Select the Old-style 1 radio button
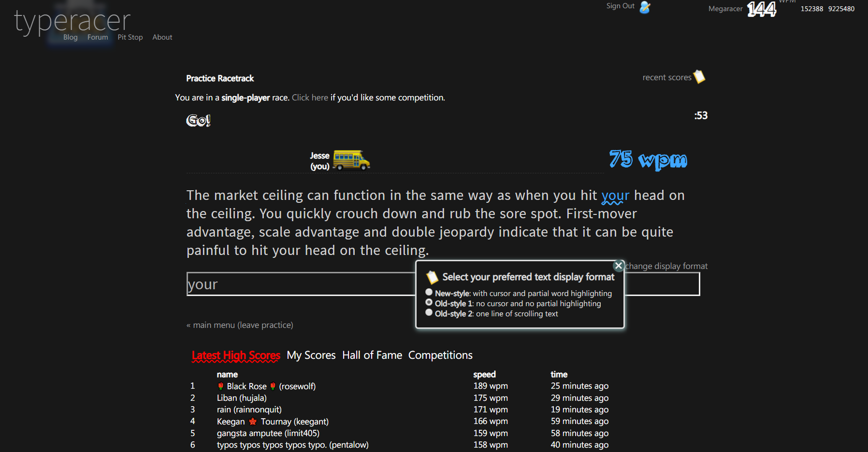The image size is (868, 452). click(x=429, y=302)
